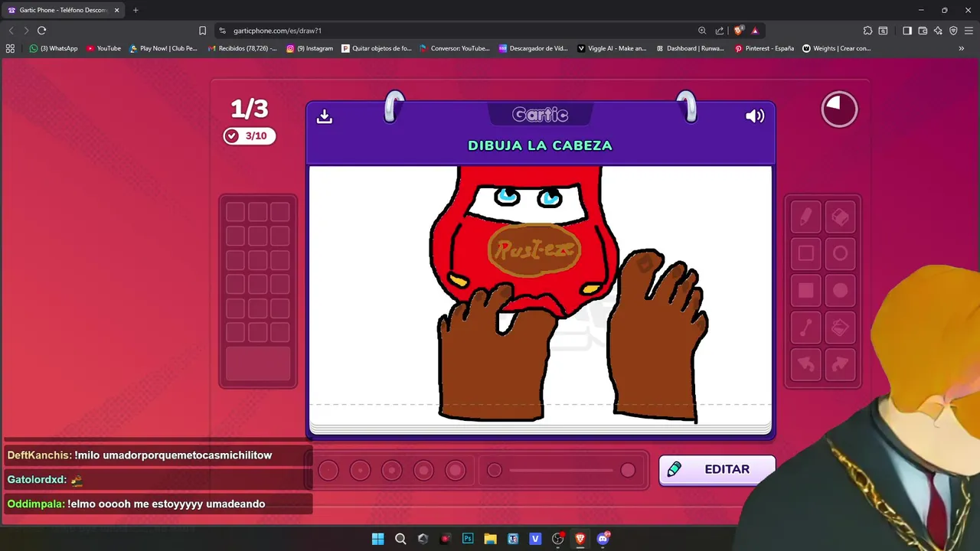Choose the middle brush thickness circle
This screenshot has width=980, height=551.
pos(392,471)
